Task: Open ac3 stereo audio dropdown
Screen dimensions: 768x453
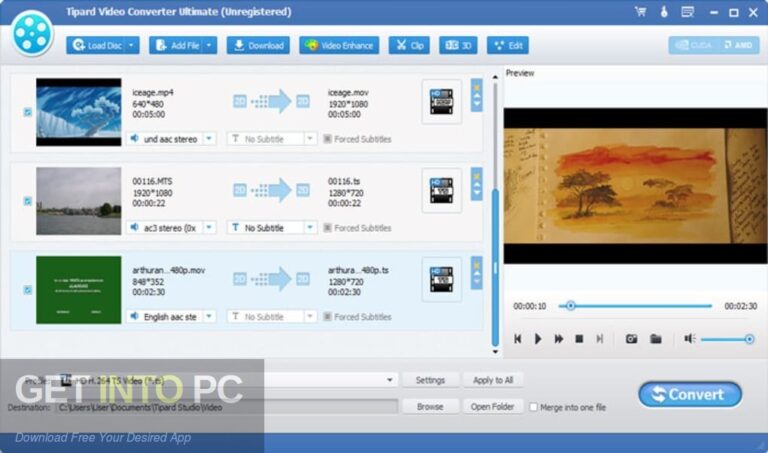Action: [209, 228]
